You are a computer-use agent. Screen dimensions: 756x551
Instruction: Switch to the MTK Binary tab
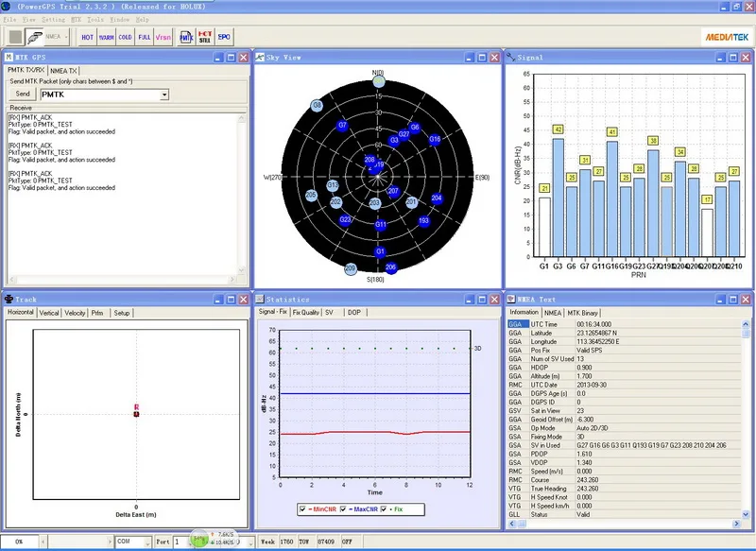[x=582, y=313]
